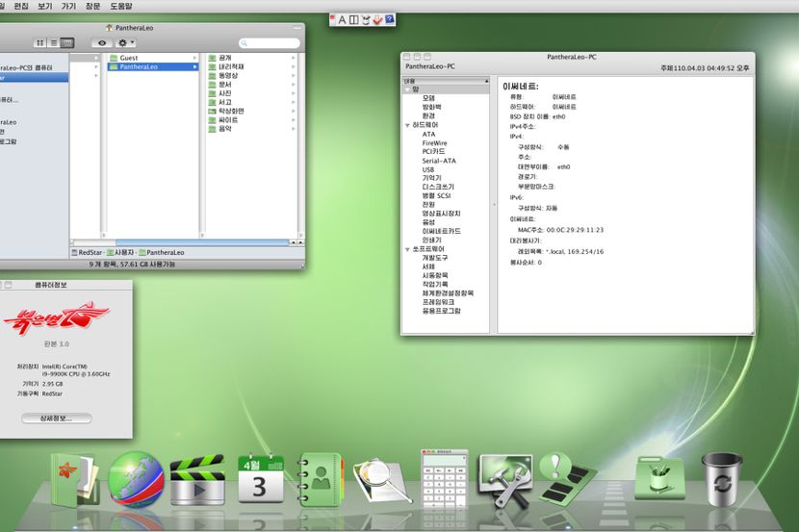
Task: Open the address book dock icon
Action: pos(321,478)
